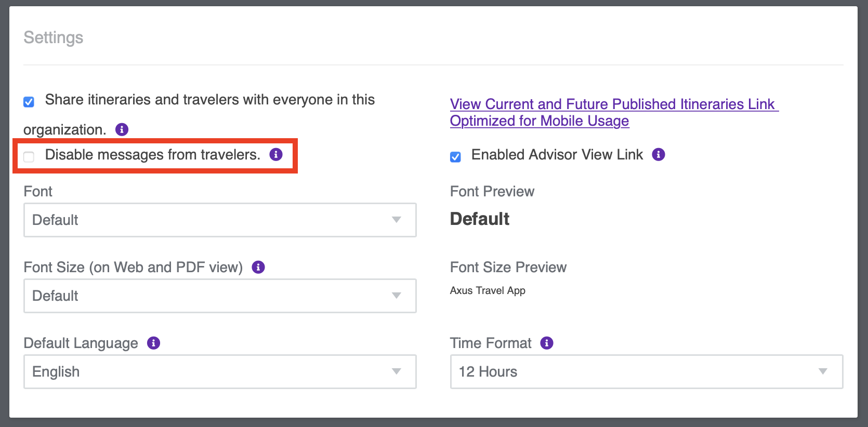Click the Font Size Preview label
Image resolution: width=868 pixels, height=427 pixels.
tap(508, 267)
